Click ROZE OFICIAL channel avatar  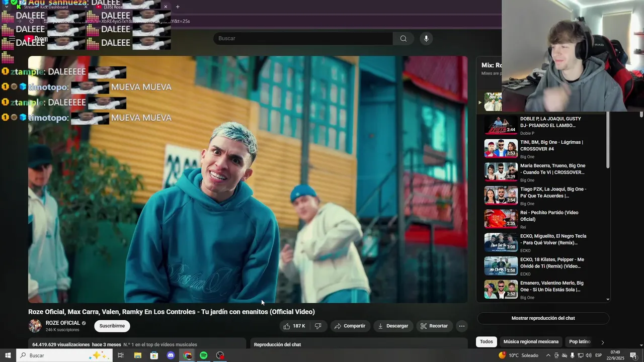[35, 326]
